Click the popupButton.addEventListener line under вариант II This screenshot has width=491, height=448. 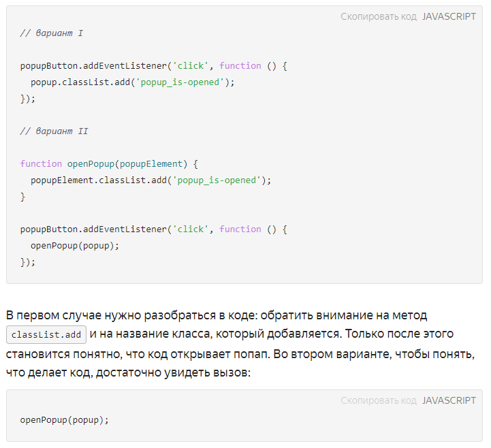pos(154,229)
